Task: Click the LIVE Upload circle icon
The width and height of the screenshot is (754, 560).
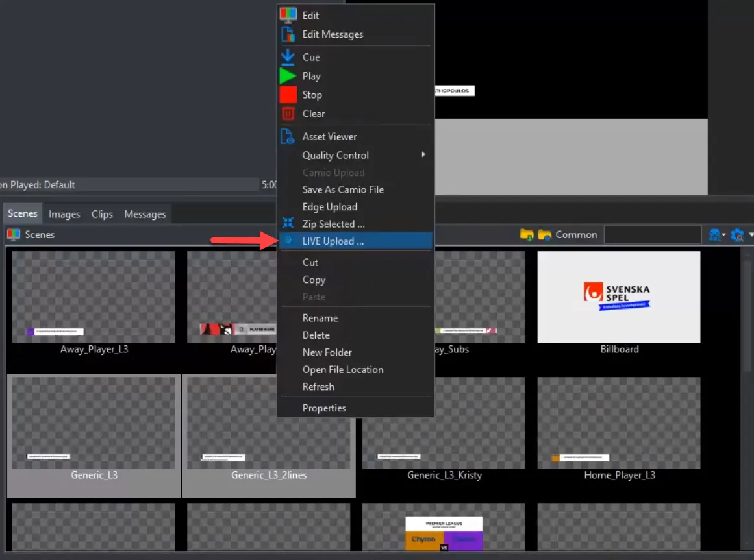Action: [x=288, y=240]
